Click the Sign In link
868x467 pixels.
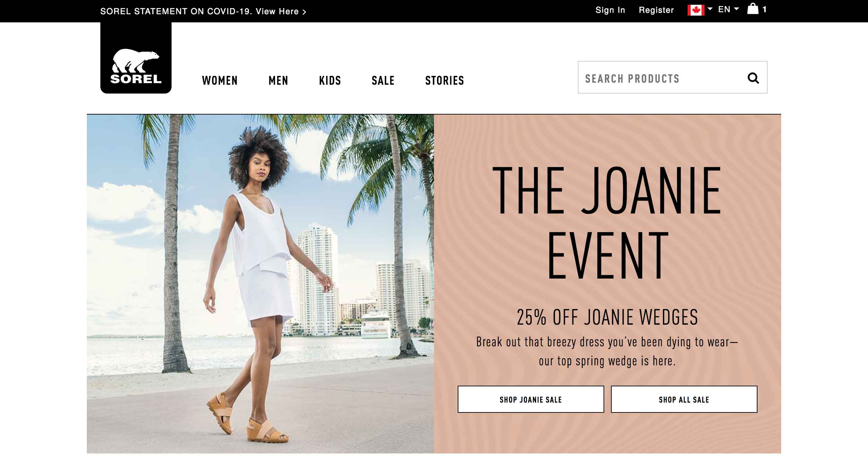click(610, 10)
